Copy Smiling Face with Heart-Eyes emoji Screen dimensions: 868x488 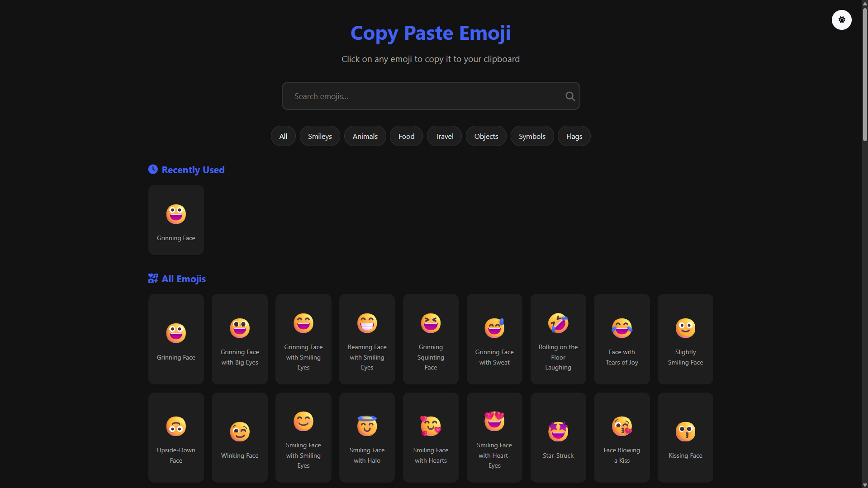(494, 437)
